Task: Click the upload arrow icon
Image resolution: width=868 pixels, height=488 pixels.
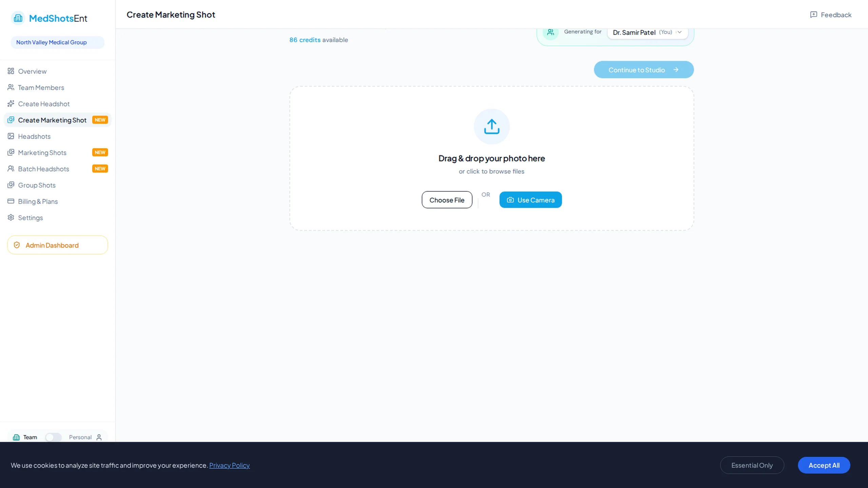Action: [492, 126]
